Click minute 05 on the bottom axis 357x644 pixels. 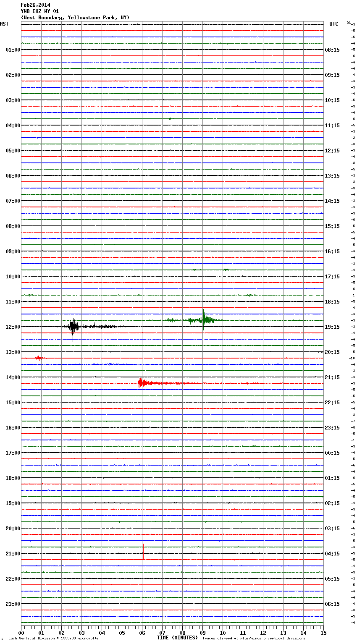(122, 633)
